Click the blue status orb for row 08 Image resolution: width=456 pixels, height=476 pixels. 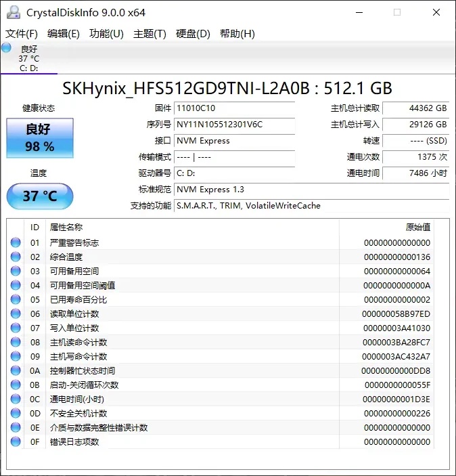[x=16, y=342]
